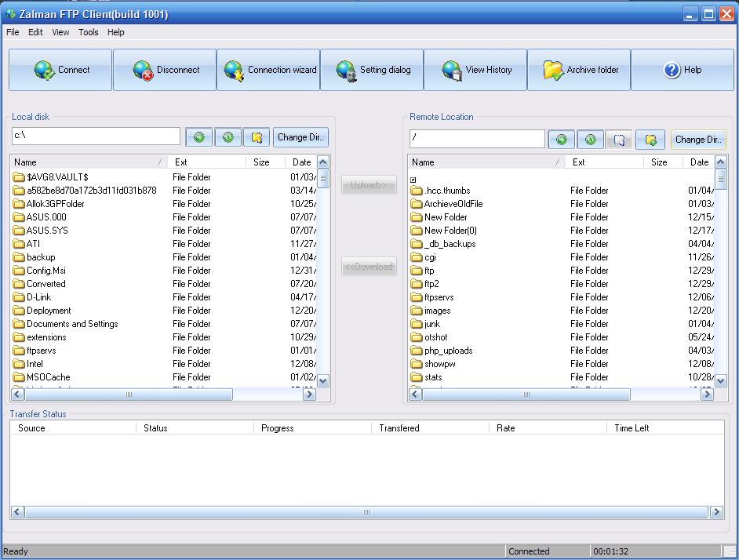This screenshot has height=560, width=739.
Task: Click Change Dir.. in the Local disk panel
Action: pyautogui.click(x=300, y=137)
